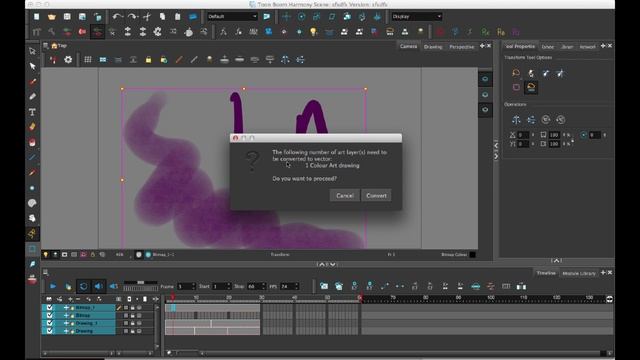Open Camera view settings gear icon
The width and height of the screenshot is (640, 360).
click(68, 60)
